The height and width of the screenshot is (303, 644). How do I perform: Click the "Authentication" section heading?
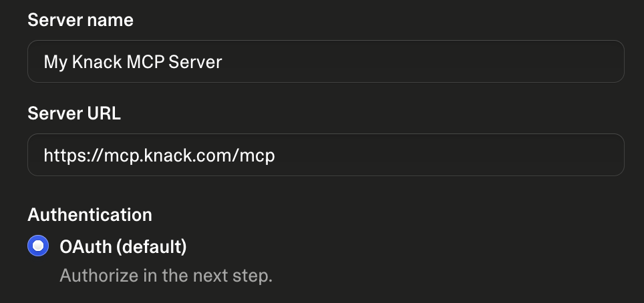point(90,214)
